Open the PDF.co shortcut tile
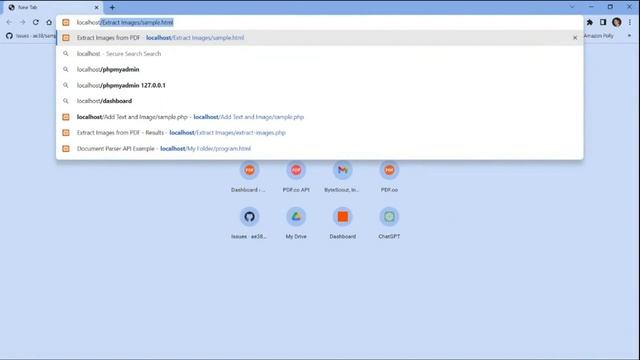Image resolution: width=640 pixels, height=360 pixels. [389, 177]
